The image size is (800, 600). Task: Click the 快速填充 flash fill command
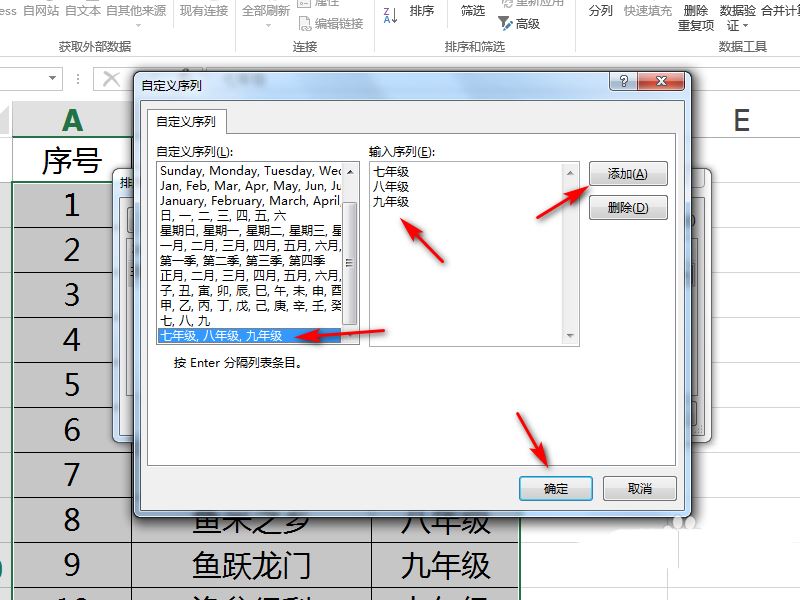[x=648, y=11]
